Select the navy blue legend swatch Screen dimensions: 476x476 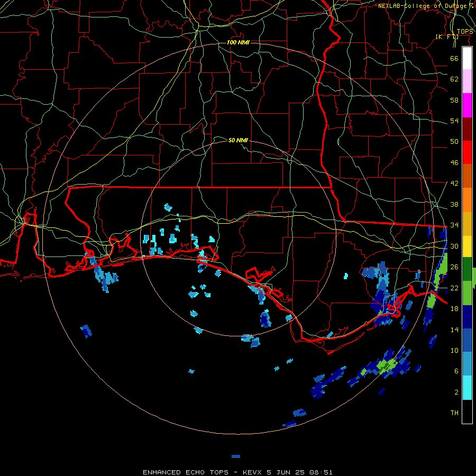[x=467, y=317]
